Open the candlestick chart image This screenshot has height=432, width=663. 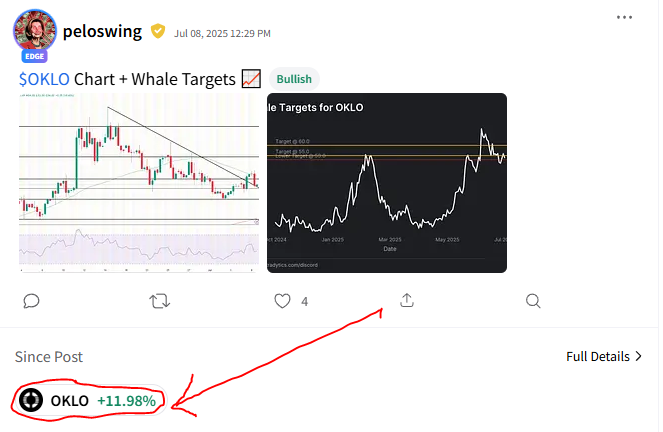[139, 183]
